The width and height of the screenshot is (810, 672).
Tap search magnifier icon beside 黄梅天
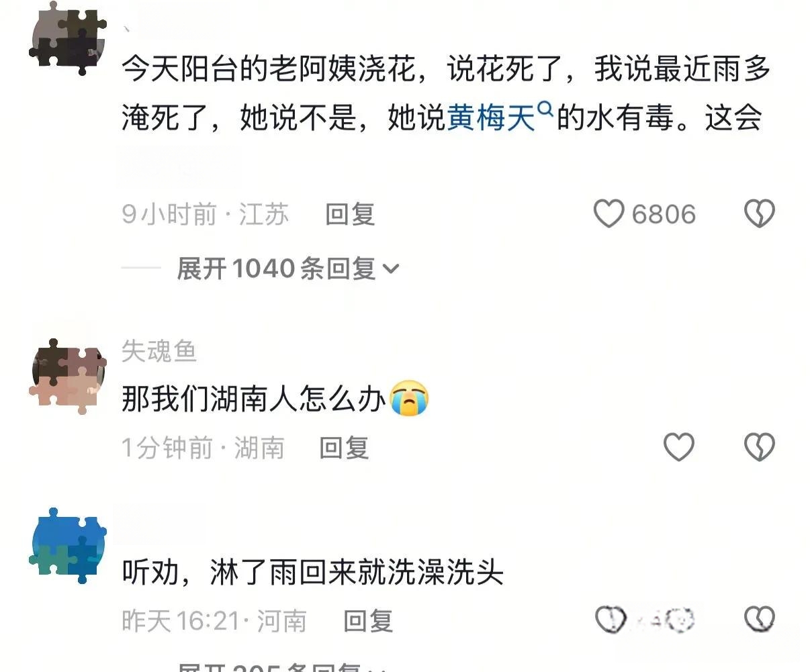(545, 108)
